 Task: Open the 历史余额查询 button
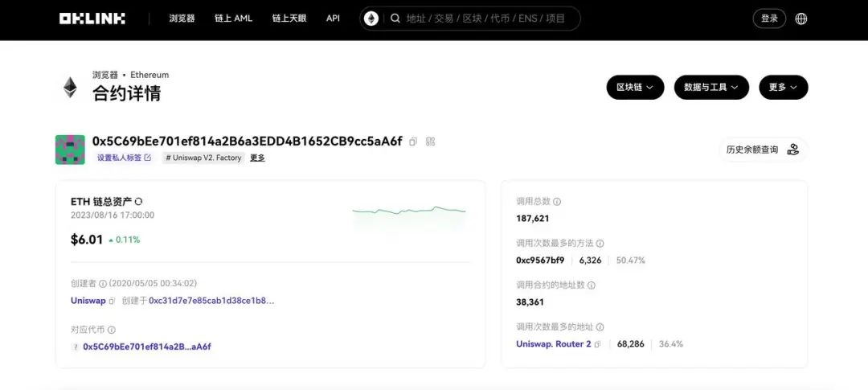tap(762, 150)
